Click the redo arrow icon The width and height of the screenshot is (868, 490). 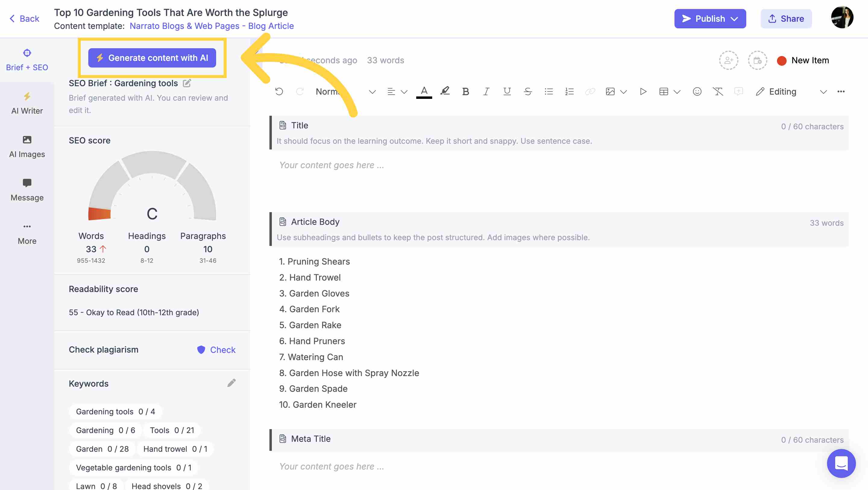[300, 91]
